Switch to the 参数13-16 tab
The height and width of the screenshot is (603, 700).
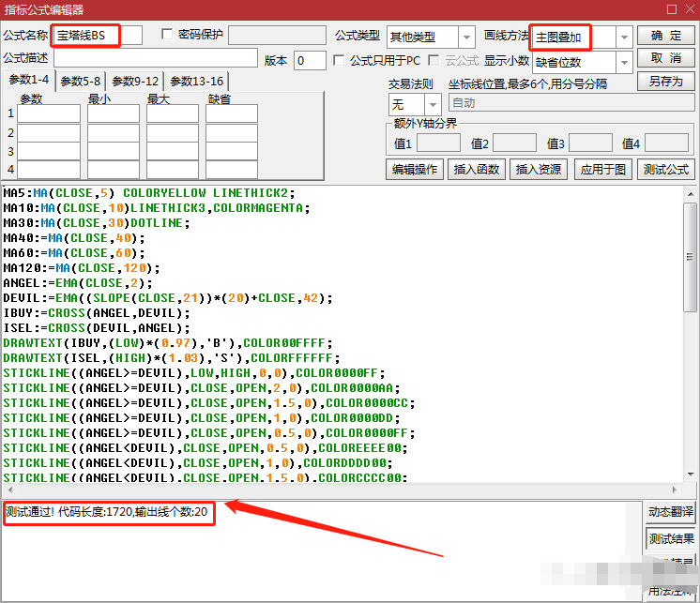pyautogui.click(x=196, y=82)
